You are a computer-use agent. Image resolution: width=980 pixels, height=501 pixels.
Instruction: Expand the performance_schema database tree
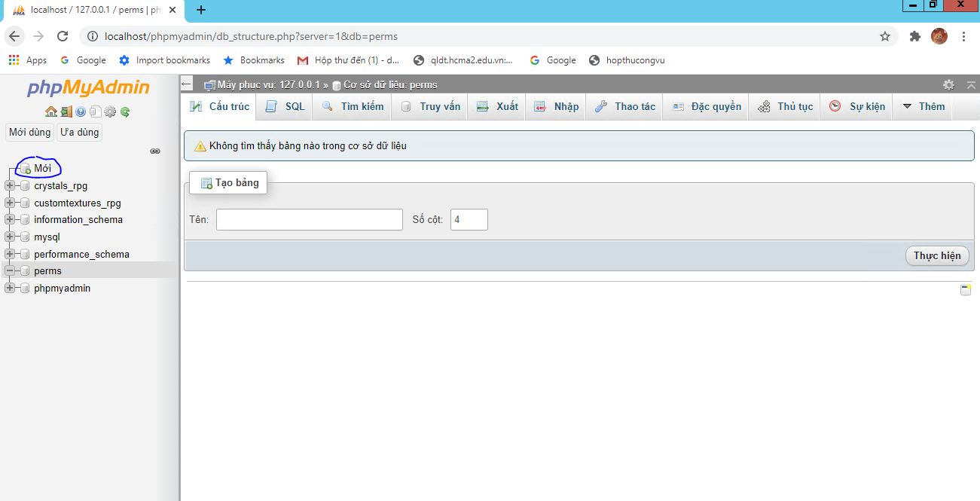(10, 254)
